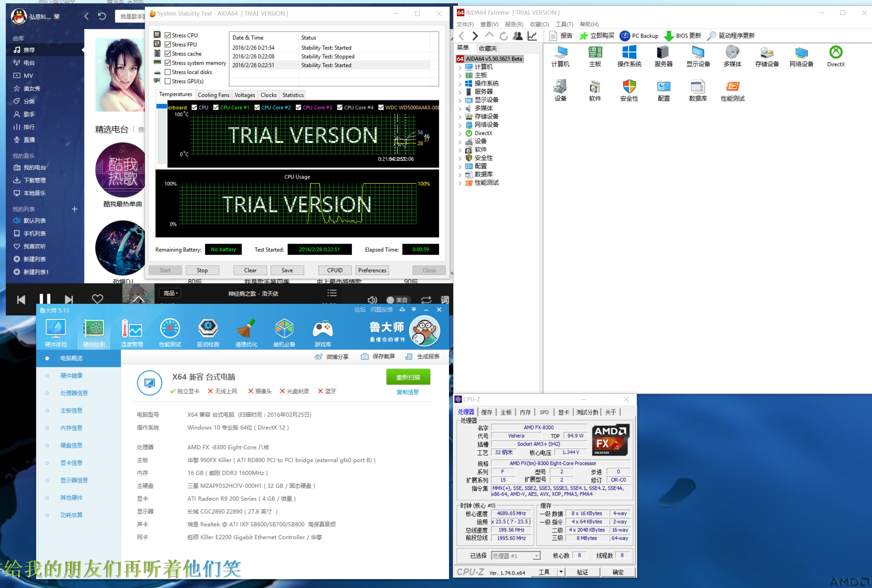Open the DirectX icon in the AIDA64 panel

[x=836, y=56]
